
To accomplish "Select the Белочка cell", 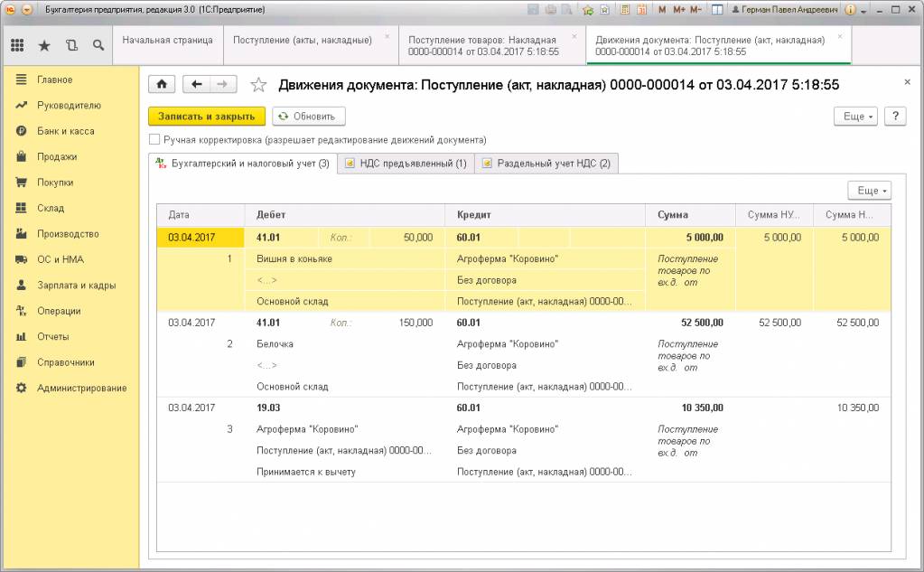I will pyautogui.click(x=345, y=343).
